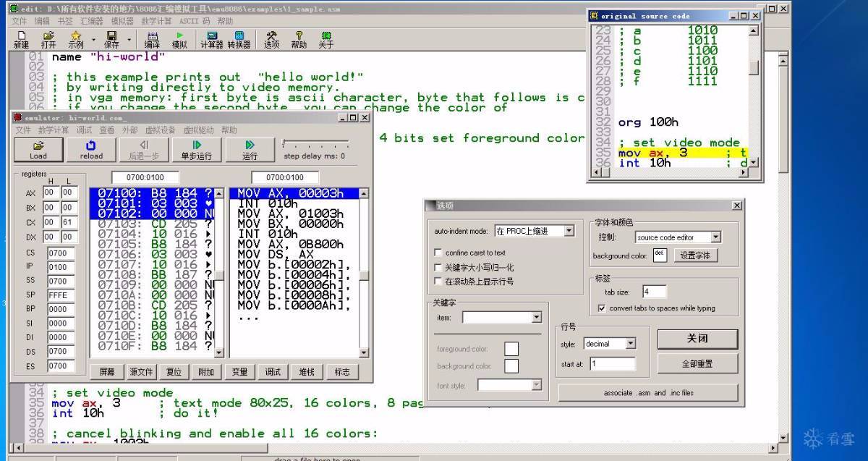Open the 行号 style decimal dropdown
Screen dimensions: 868x461
630,344
